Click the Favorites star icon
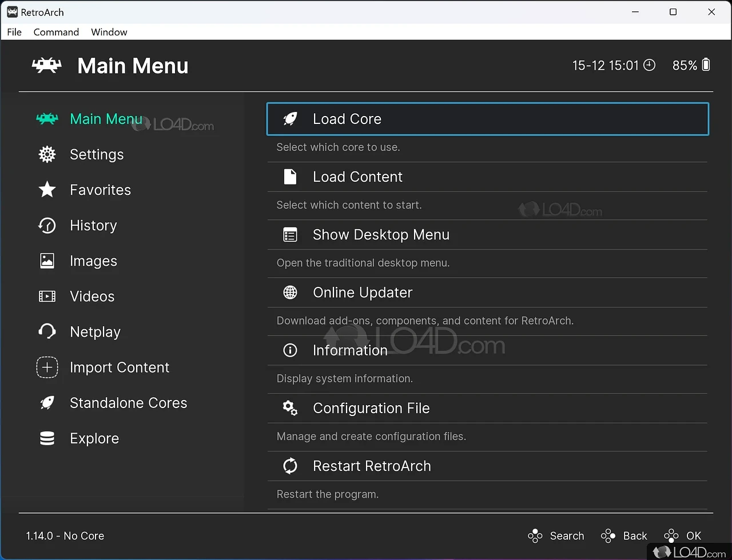Screen dimensions: 732x560 (47, 190)
